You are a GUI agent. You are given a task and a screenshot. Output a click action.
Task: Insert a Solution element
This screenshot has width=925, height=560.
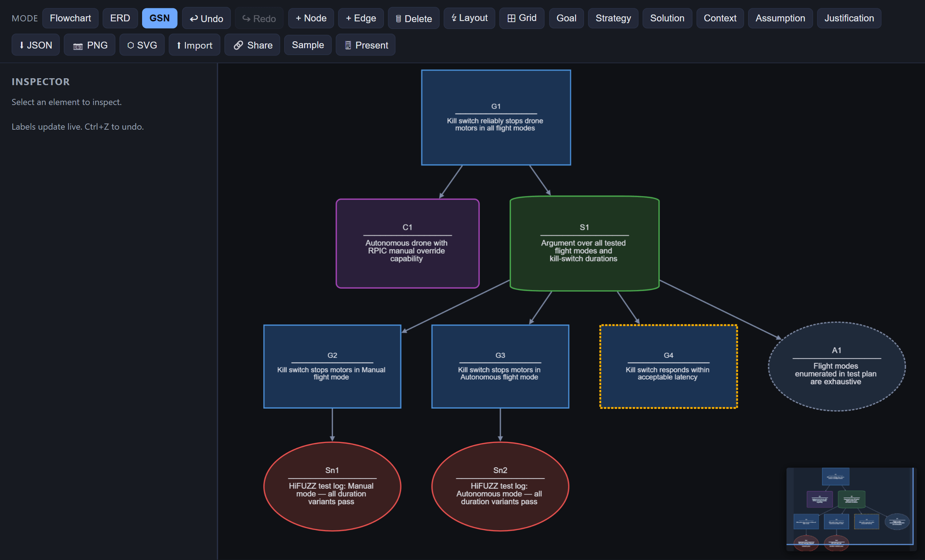[667, 18]
